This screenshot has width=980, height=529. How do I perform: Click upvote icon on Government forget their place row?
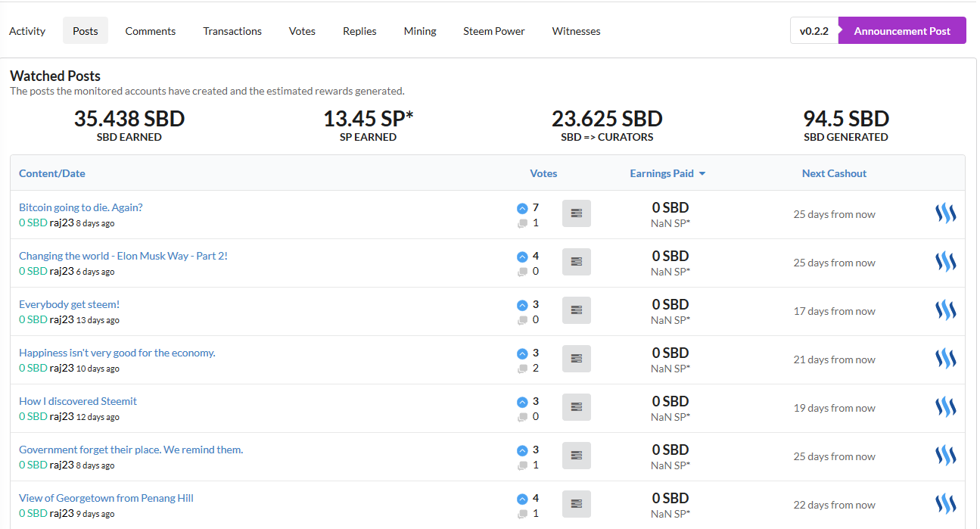coord(522,450)
